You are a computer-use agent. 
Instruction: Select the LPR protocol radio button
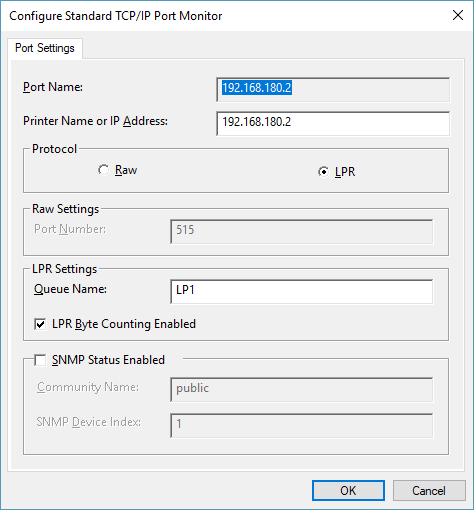point(323,172)
